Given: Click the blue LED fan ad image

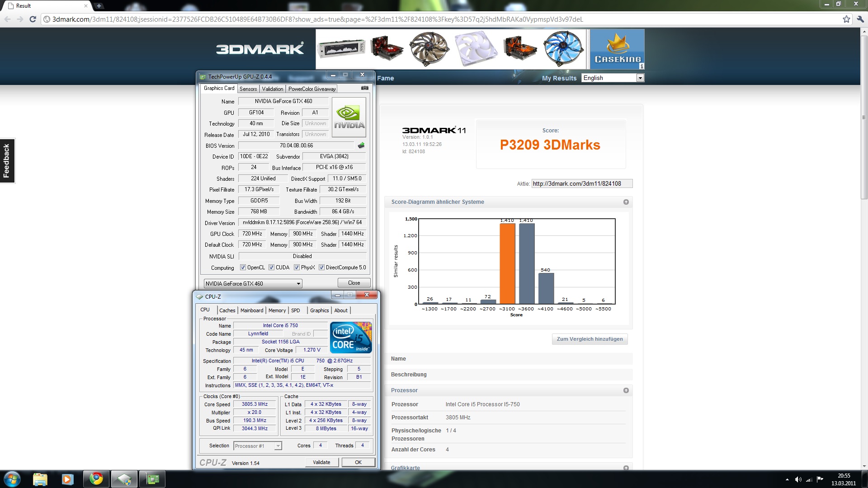Looking at the screenshot, I should point(563,49).
